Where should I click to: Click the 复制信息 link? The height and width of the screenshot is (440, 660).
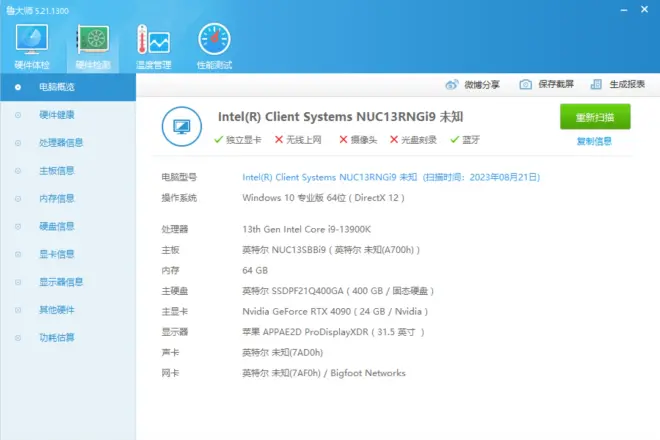pyautogui.click(x=594, y=141)
